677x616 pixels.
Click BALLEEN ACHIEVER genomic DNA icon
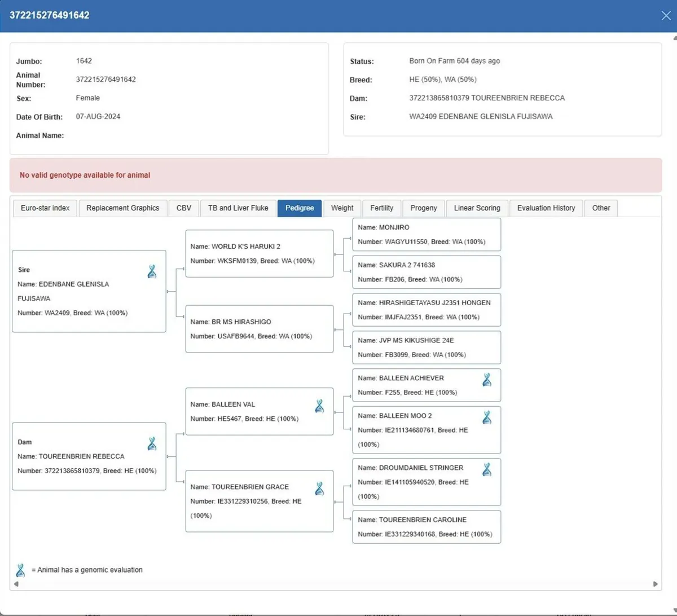(x=487, y=380)
